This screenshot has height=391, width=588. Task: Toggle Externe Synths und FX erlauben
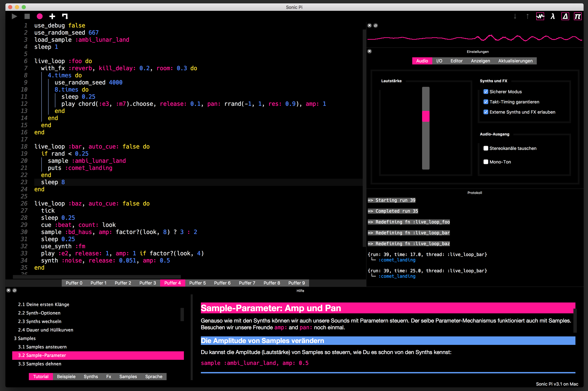tap(486, 112)
